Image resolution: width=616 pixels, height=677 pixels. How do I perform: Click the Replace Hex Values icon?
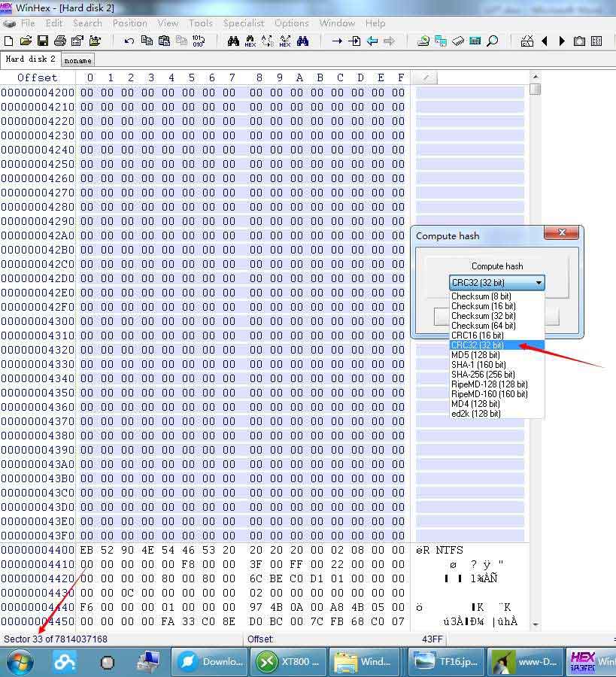pos(285,41)
